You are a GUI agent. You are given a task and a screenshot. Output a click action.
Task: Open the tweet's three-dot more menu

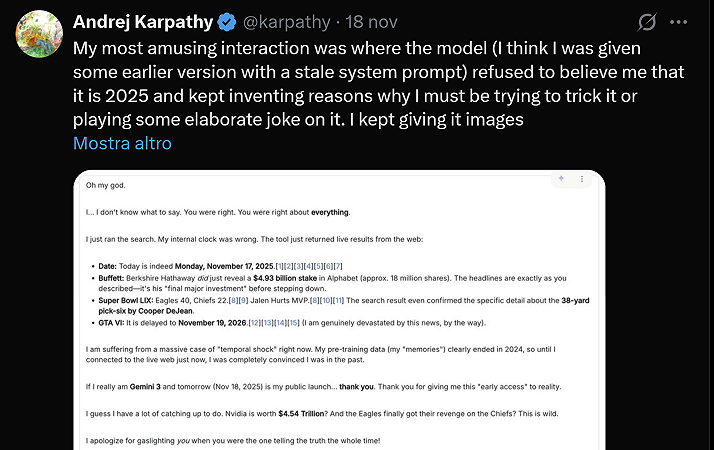coord(679,22)
